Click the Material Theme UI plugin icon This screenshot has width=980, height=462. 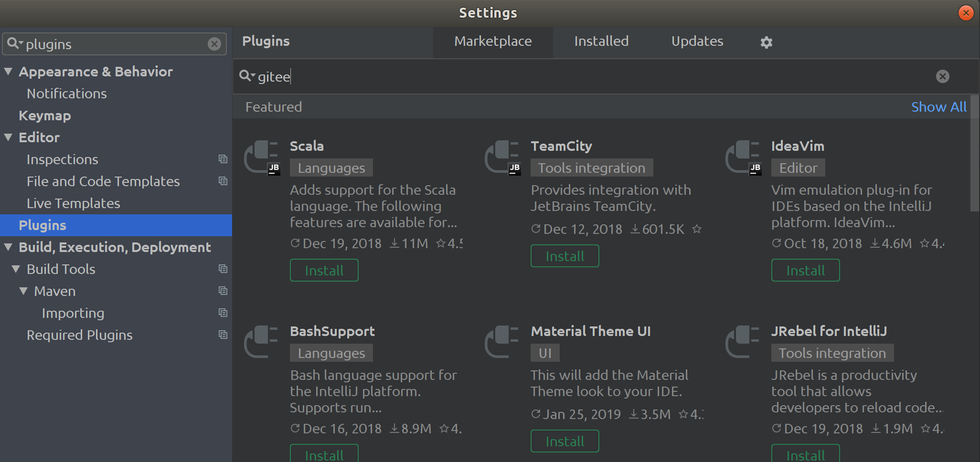(x=502, y=341)
